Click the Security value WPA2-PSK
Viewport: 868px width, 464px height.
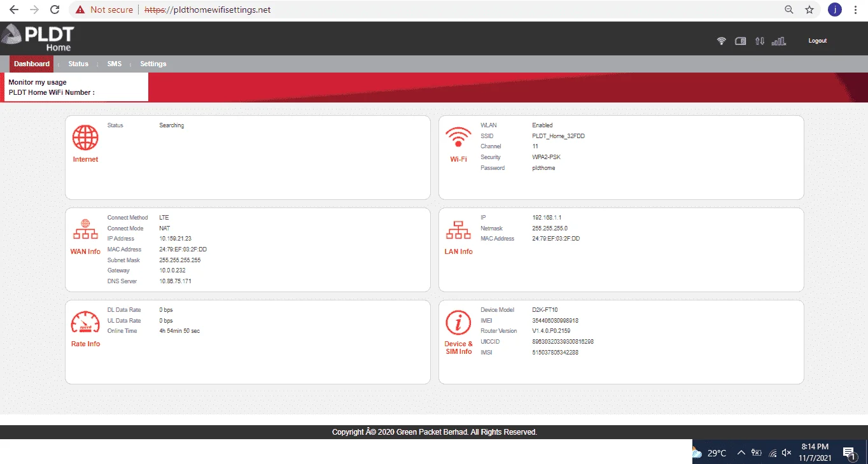tap(546, 157)
